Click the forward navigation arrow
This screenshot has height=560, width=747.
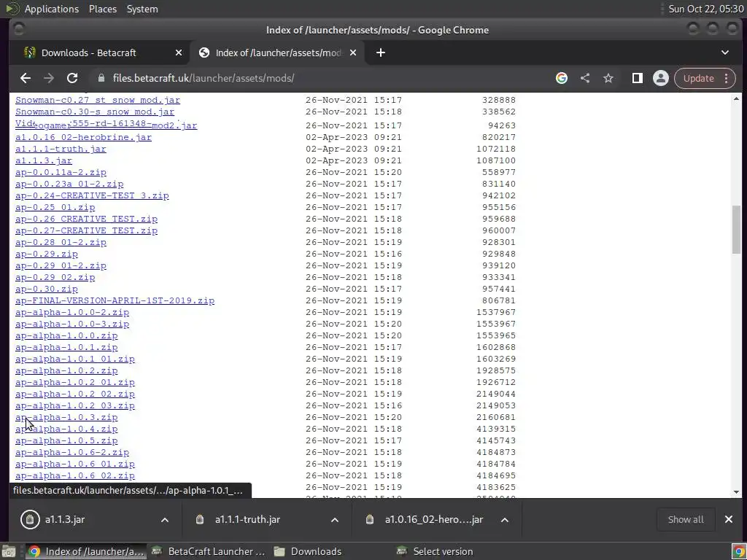click(x=49, y=79)
